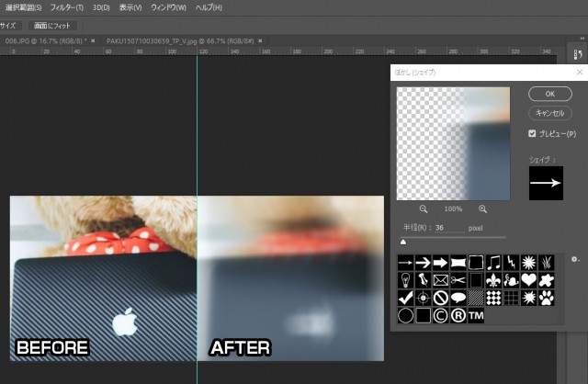The width and height of the screenshot is (588, 384).
Task: Select the light bulb shape
Action: [405, 279]
